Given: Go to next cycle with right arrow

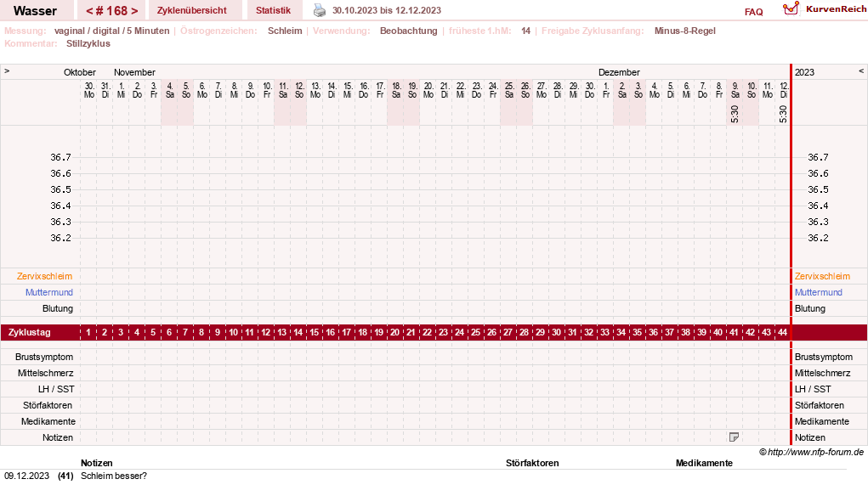Looking at the screenshot, I should (x=134, y=10).
